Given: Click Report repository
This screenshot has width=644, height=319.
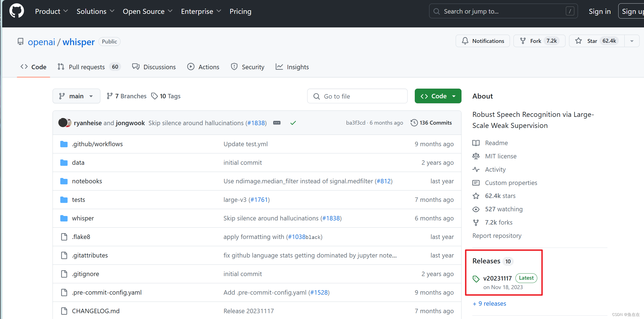Looking at the screenshot, I should (497, 236).
